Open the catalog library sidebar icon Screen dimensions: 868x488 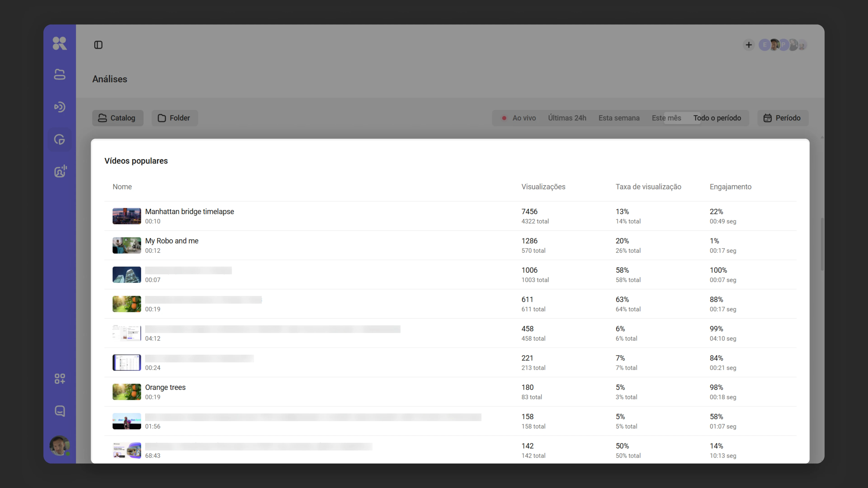[x=60, y=74]
